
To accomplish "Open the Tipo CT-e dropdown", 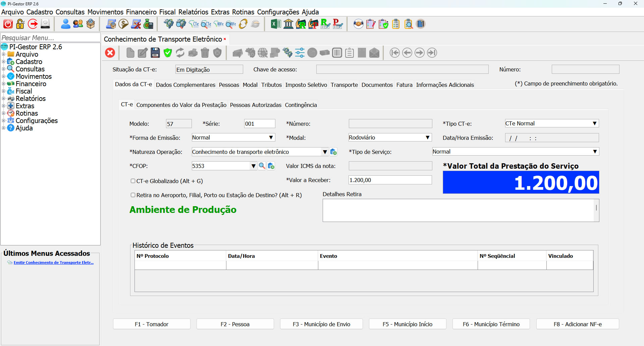I will (x=594, y=123).
